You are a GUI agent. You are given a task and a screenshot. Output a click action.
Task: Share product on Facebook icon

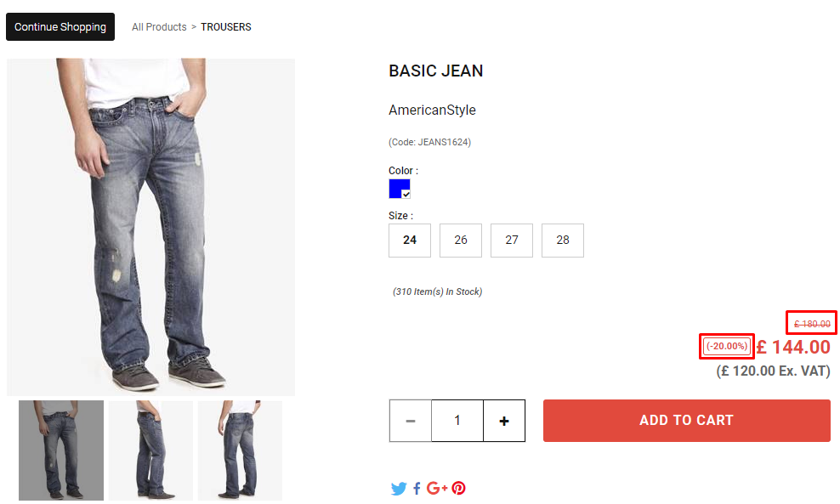417,489
